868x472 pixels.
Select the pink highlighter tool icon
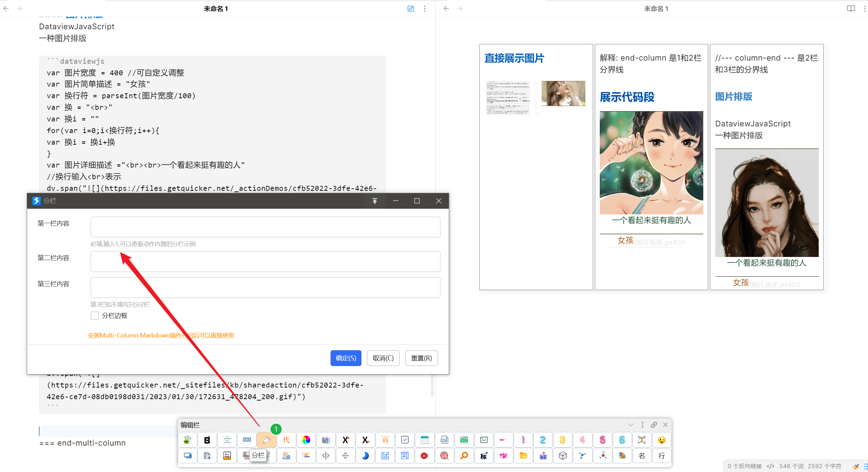point(266,440)
